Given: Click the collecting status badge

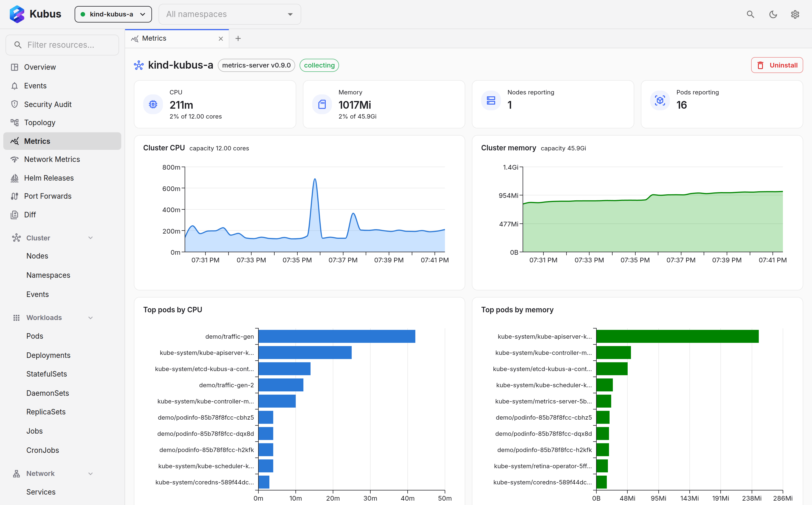Looking at the screenshot, I should tap(319, 65).
